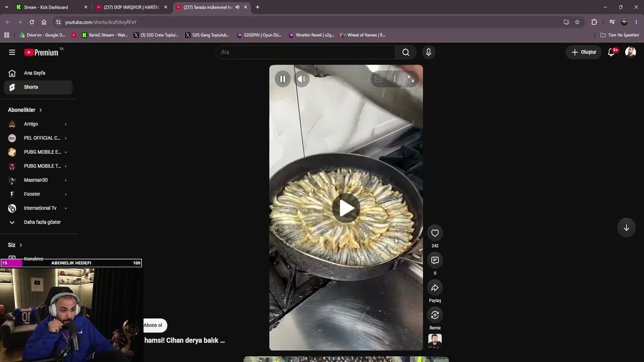Open the notifications bell
This screenshot has height=362, width=644.
(x=612, y=52)
